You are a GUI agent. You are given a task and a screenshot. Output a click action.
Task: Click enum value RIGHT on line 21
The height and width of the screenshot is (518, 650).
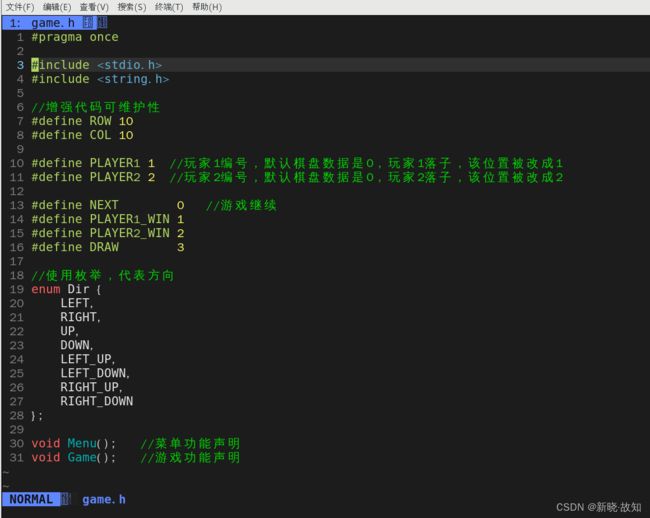coord(78,317)
